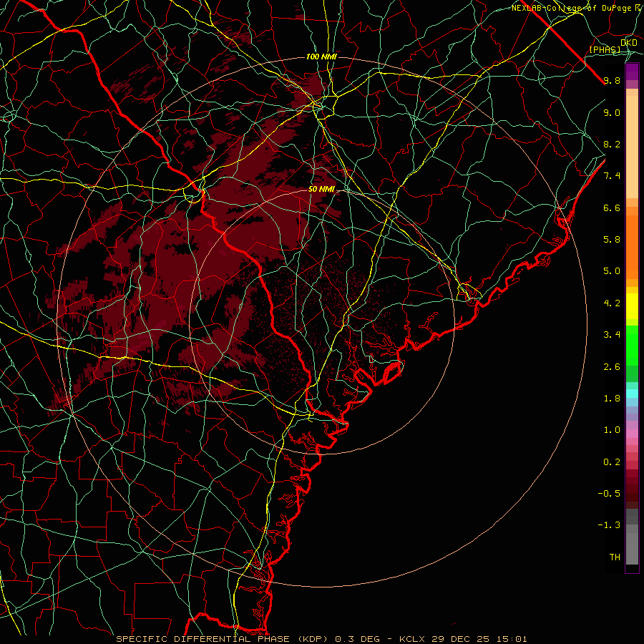Select the 5.8 scale value
The image size is (644, 644).
[x=612, y=240]
